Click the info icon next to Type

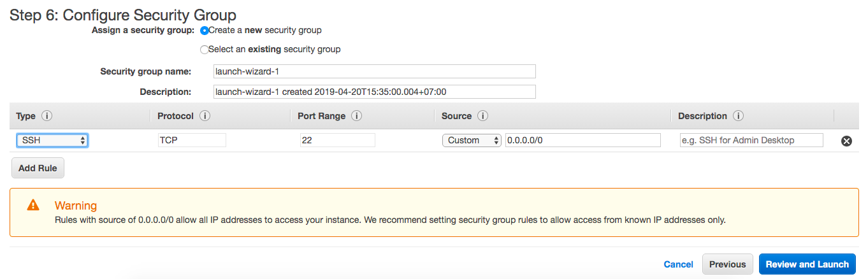click(x=47, y=116)
